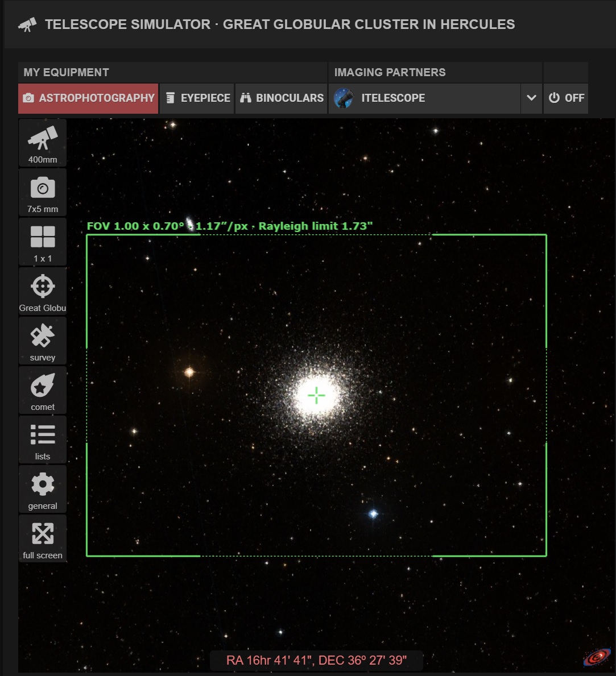This screenshot has height=676, width=616.
Task: Click the telescope logo in the title bar
Action: pos(28,24)
